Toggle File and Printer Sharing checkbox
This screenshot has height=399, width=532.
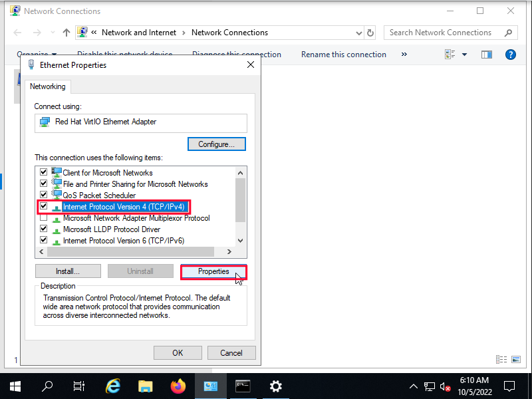tap(43, 184)
